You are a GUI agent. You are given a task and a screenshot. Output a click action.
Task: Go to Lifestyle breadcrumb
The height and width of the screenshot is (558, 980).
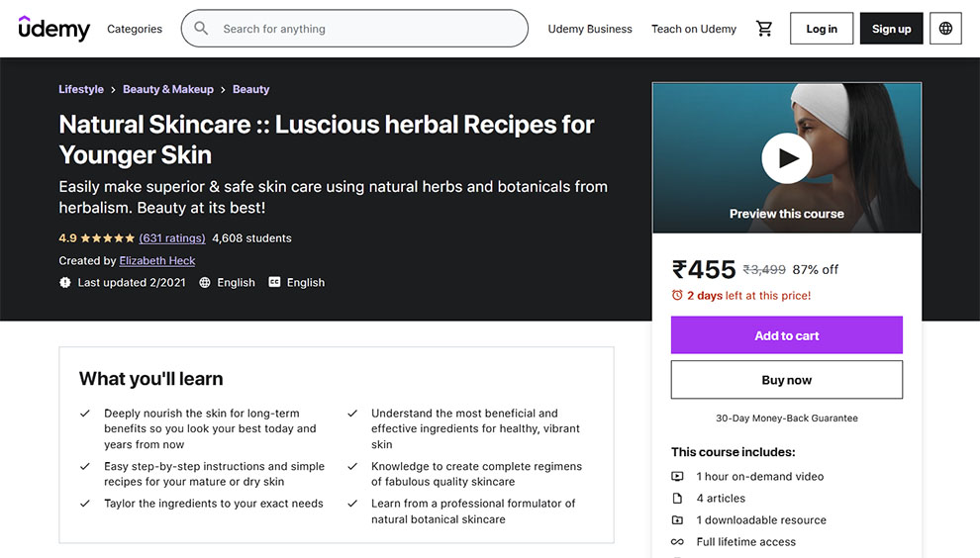point(81,89)
